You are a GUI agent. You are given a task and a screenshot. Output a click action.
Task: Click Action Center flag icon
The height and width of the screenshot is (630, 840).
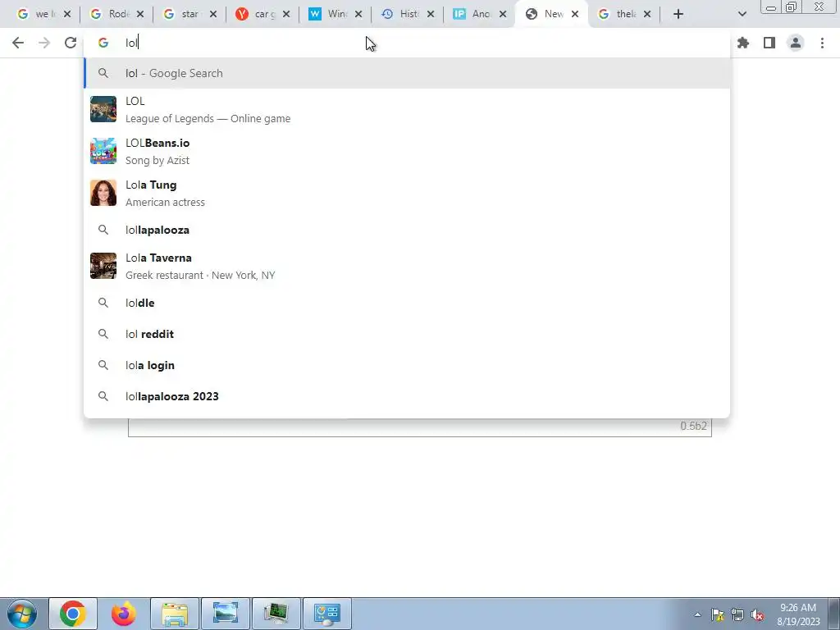pos(717,614)
